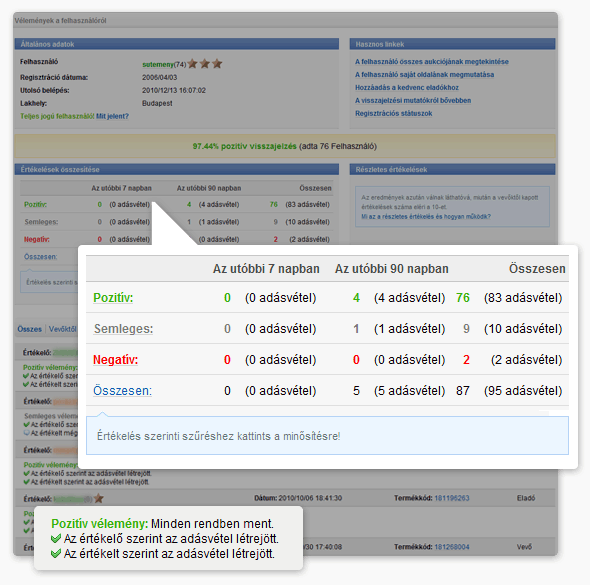This screenshot has width=590, height=585.
Task: Select the 'Vevőktől' filter tab
Action: pos(62,329)
